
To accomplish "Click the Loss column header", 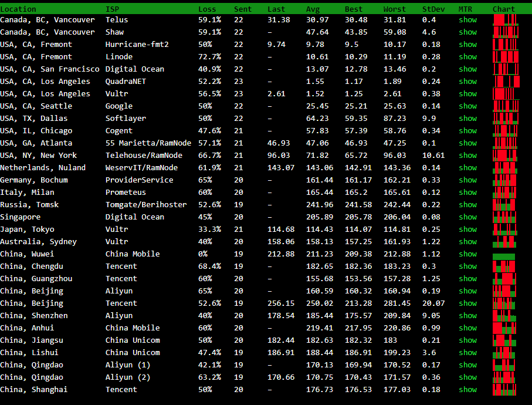I will pos(207,9).
